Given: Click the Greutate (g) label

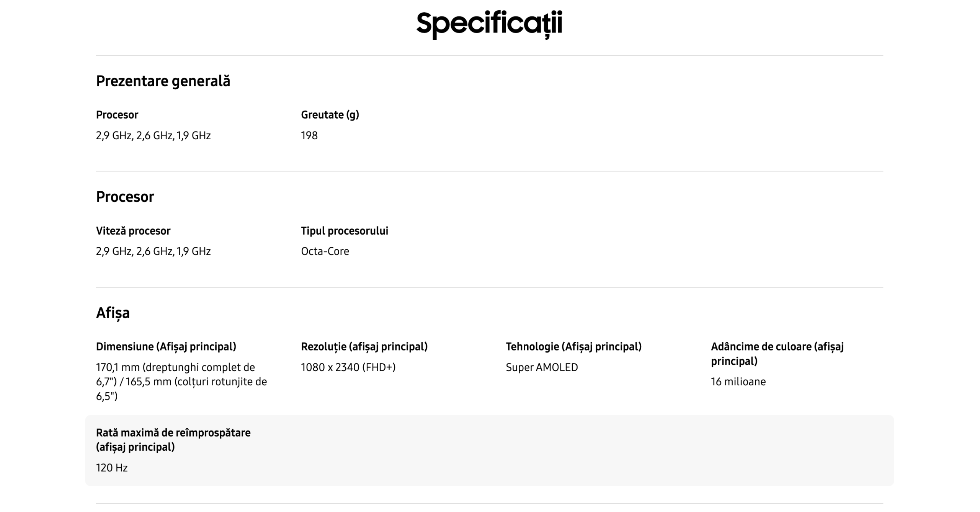Looking at the screenshot, I should [330, 115].
